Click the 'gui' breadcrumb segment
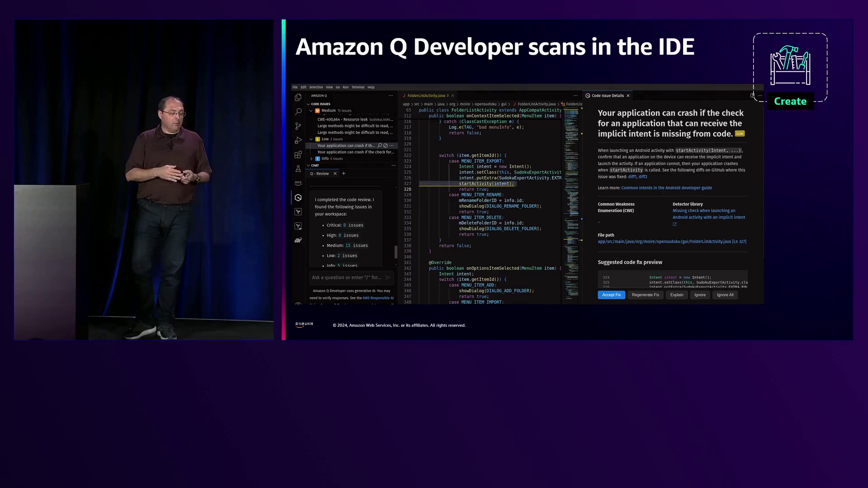868x488 pixels. pyautogui.click(x=504, y=104)
